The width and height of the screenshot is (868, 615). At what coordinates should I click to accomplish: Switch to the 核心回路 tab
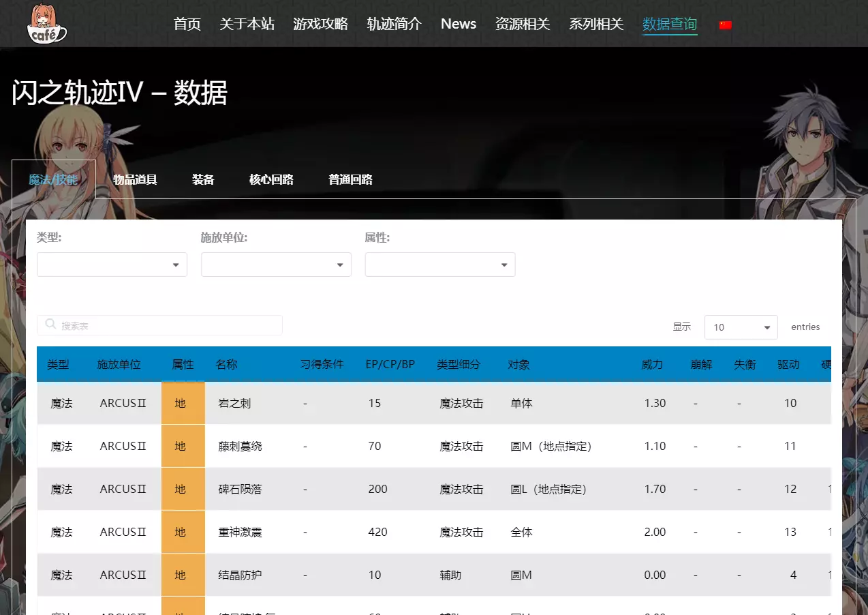click(x=271, y=180)
